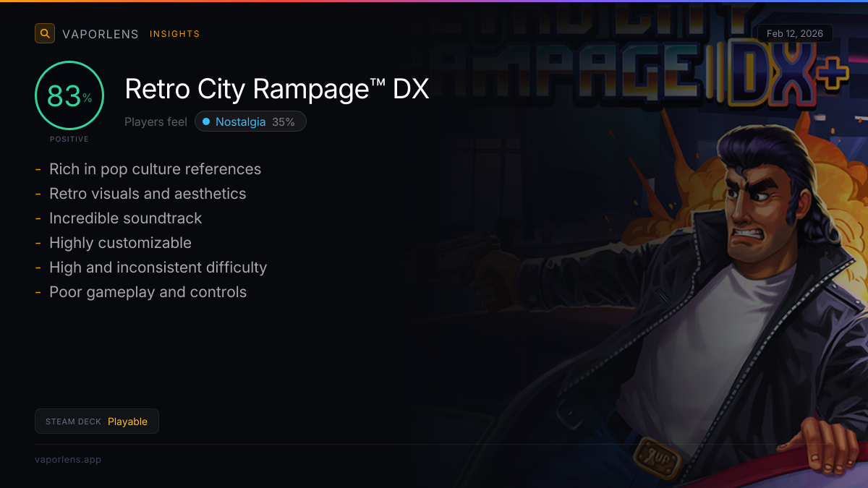Click the VAPORLENS brand name
This screenshot has width=868, height=488.
coord(101,34)
